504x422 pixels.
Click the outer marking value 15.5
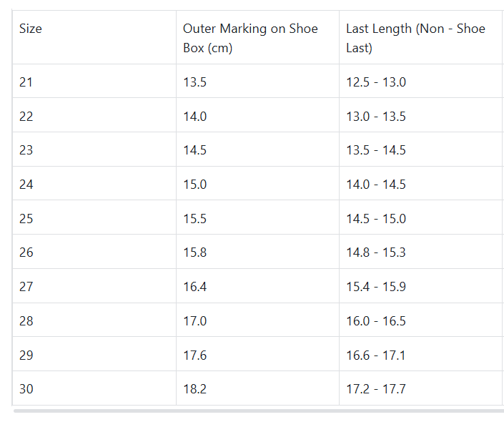(195, 219)
